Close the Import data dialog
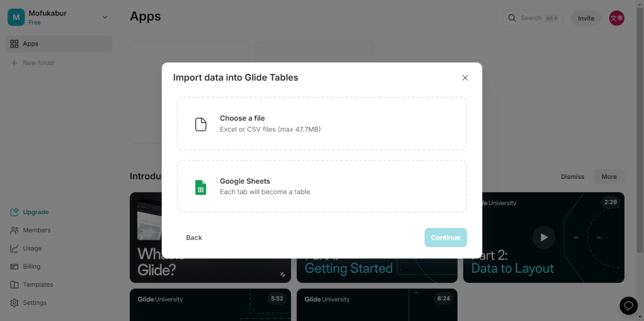 tap(465, 78)
